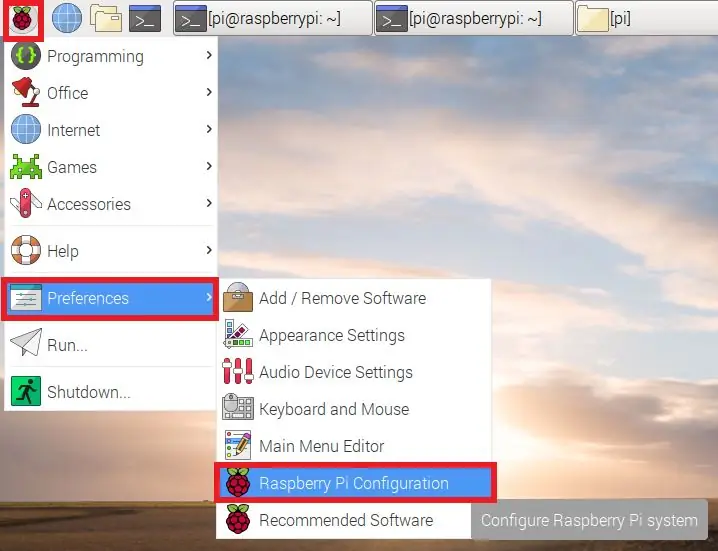This screenshot has height=551, width=718.
Task: Click the raspberry icon beside Recommended Software
Action: click(x=238, y=519)
